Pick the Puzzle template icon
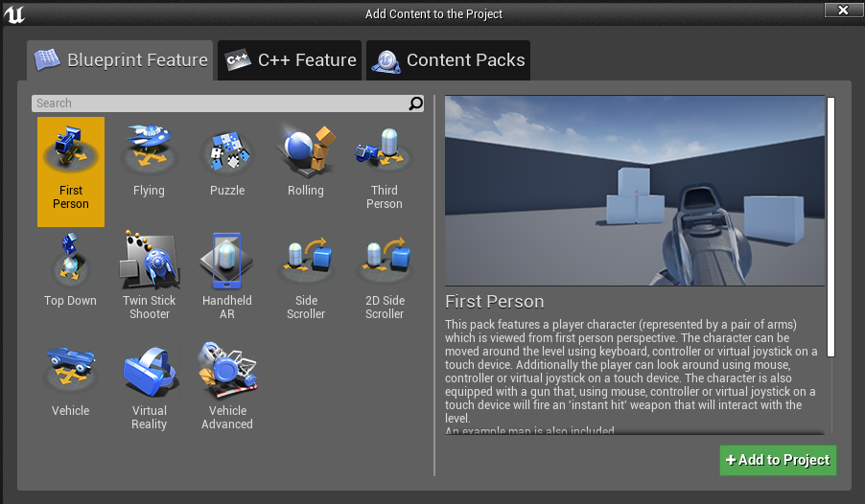This screenshot has width=865, height=504. pos(226,151)
